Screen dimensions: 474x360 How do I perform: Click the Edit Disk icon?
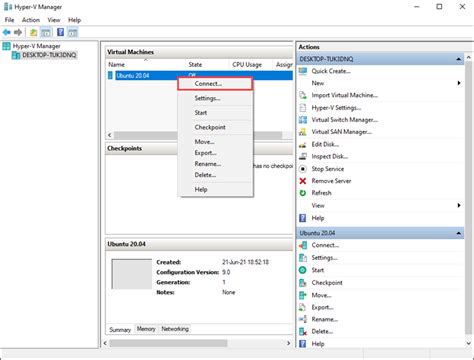click(x=303, y=144)
